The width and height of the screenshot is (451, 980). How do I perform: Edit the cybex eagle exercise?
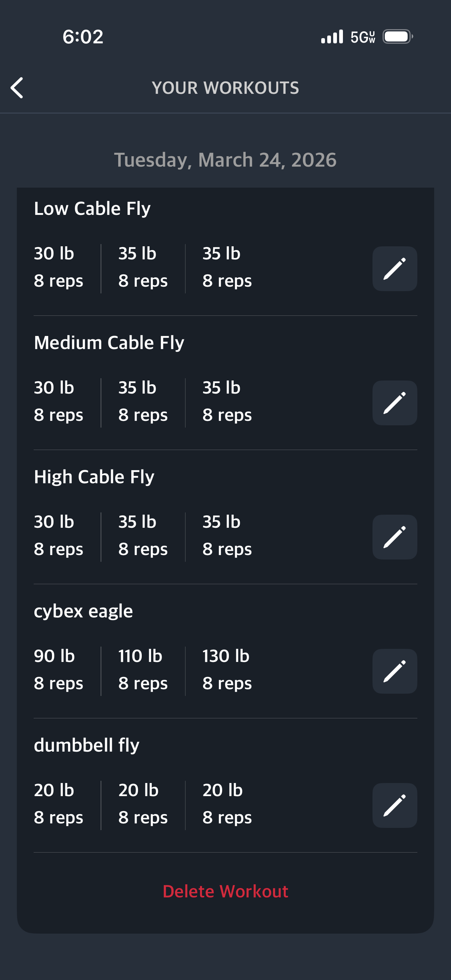(394, 671)
